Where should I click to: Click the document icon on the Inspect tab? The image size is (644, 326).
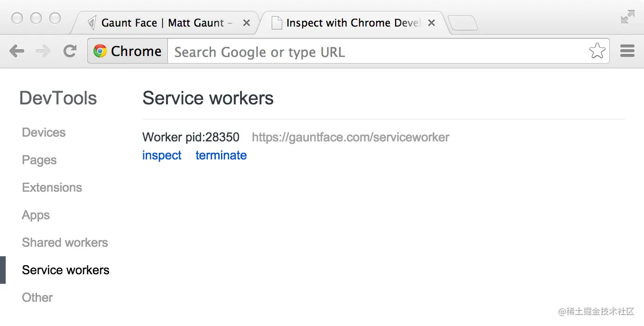[276, 22]
